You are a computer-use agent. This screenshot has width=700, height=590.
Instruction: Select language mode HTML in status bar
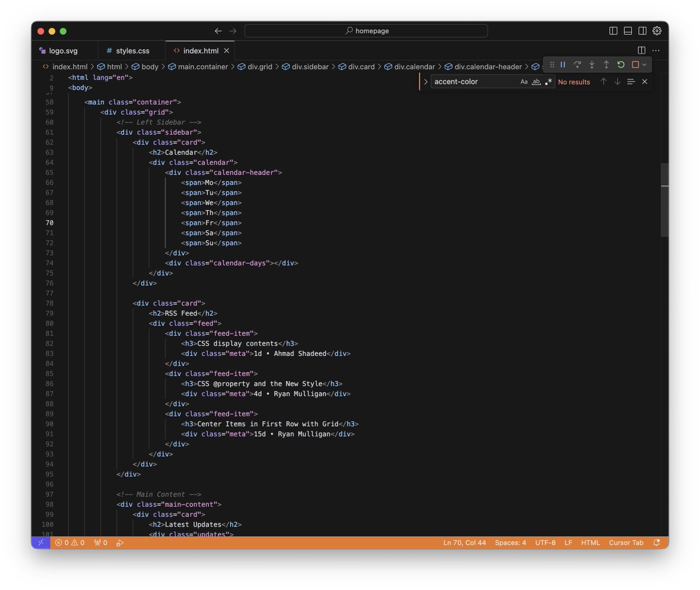click(590, 543)
